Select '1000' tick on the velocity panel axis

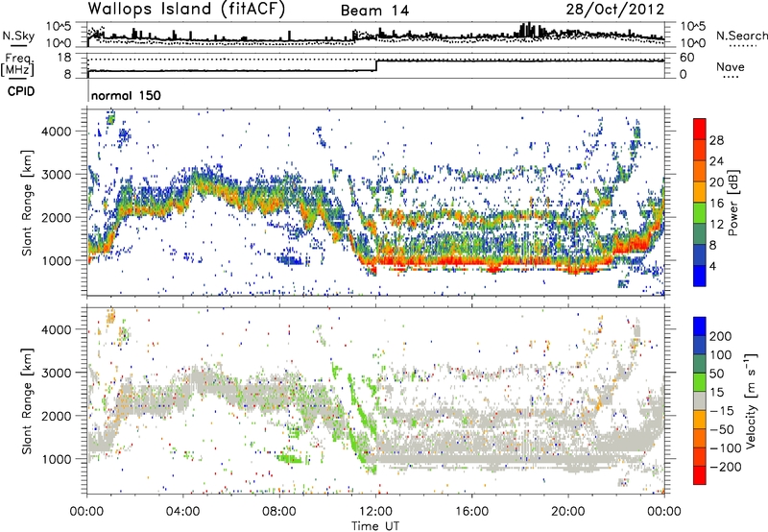tap(56, 459)
